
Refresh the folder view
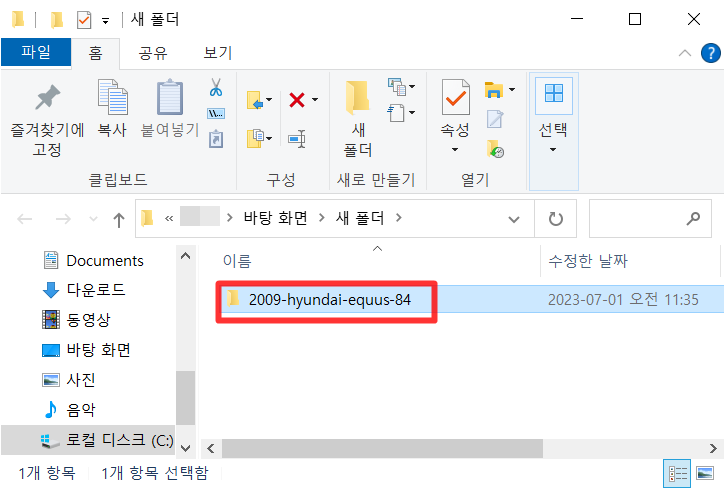click(x=555, y=219)
